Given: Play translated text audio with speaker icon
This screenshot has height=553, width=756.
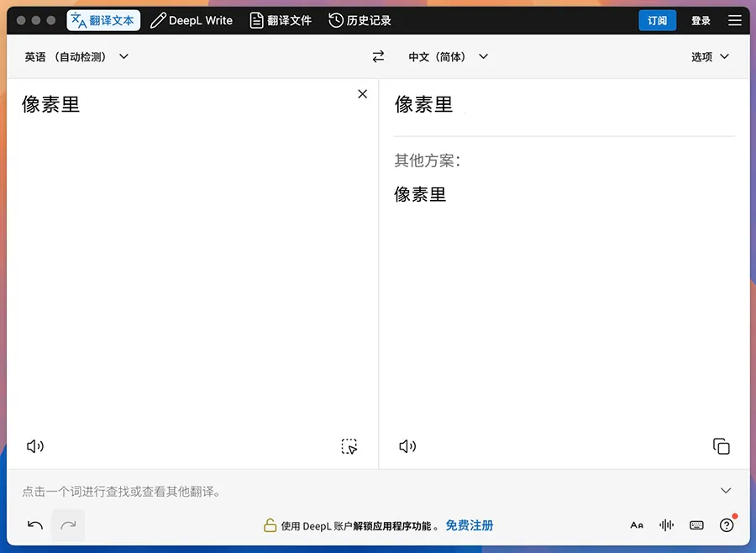Looking at the screenshot, I should pyautogui.click(x=407, y=446).
